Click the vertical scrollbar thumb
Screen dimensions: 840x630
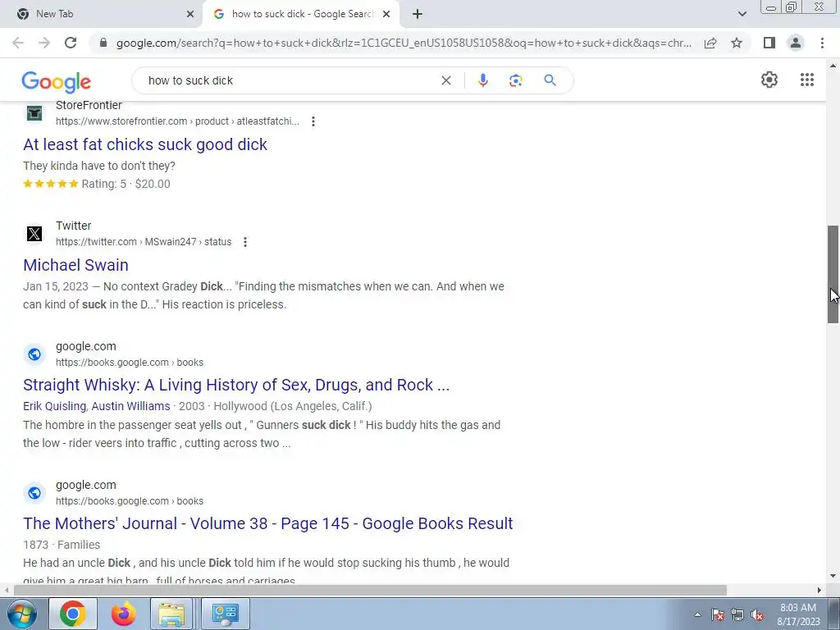(x=833, y=274)
